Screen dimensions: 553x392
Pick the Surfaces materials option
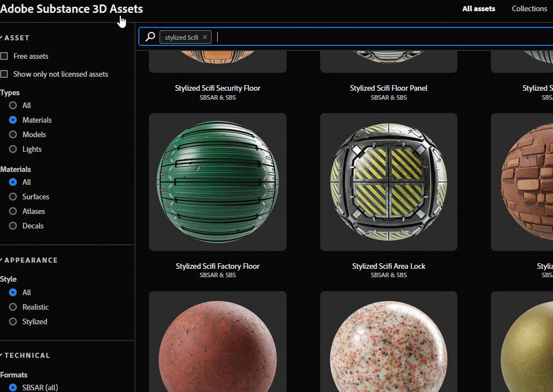pos(13,197)
